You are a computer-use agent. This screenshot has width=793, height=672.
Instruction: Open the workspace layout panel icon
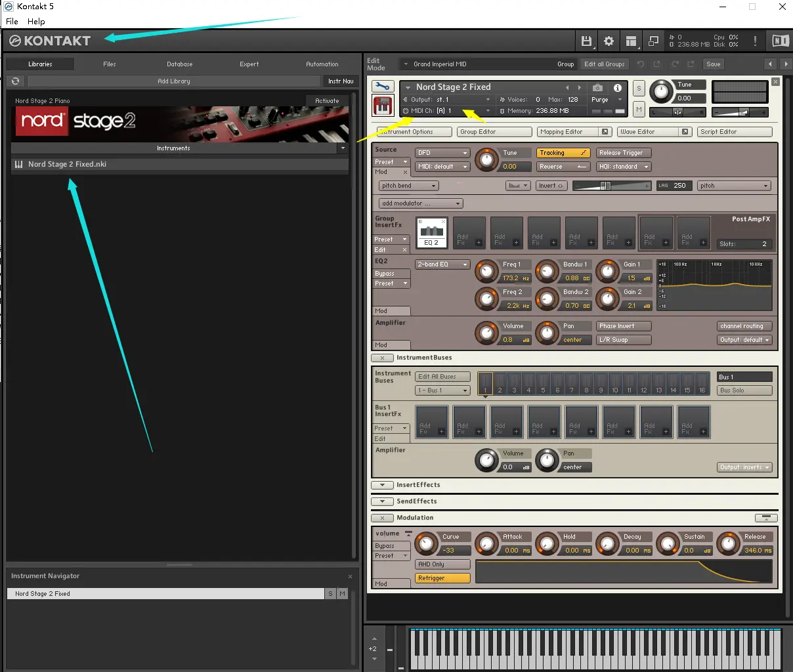(631, 41)
